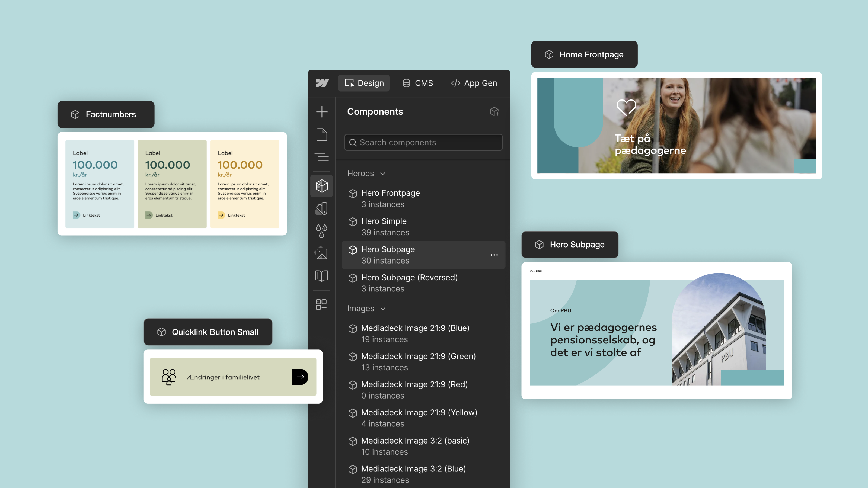Image resolution: width=868 pixels, height=488 pixels.
Task: Open the Navigator panel icon
Action: pos(322,157)
